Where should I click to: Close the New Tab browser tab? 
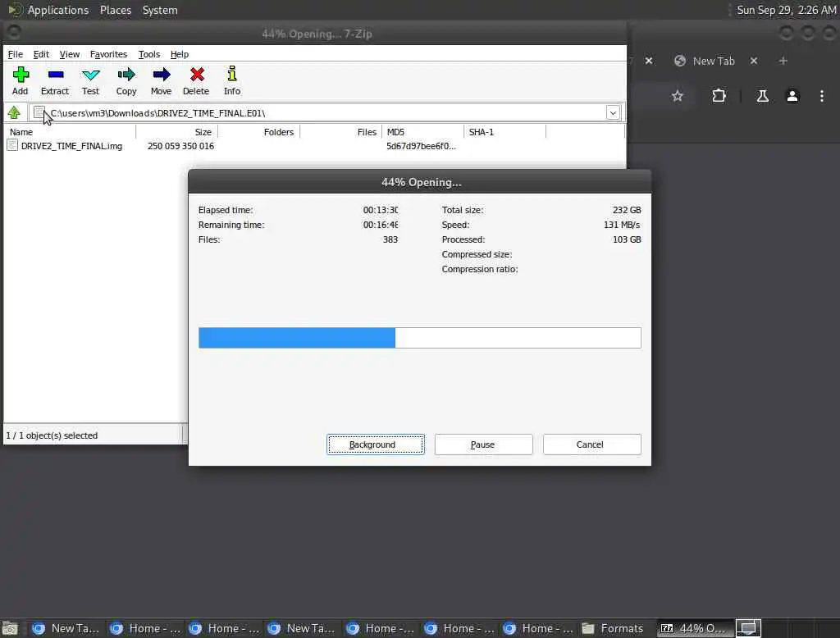[754, 61]
